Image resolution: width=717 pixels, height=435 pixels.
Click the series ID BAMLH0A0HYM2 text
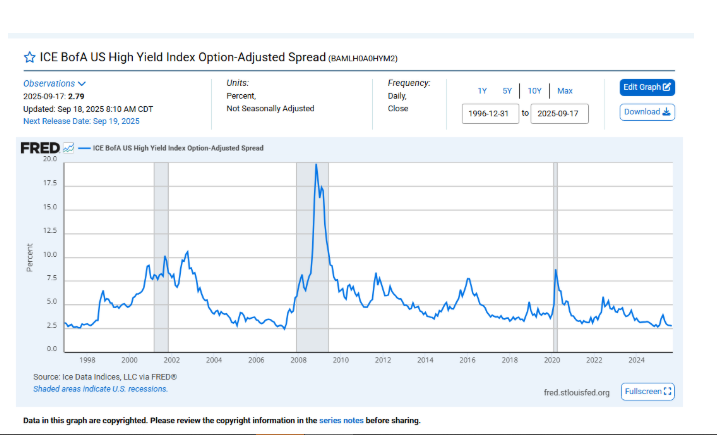click(363, 59)
